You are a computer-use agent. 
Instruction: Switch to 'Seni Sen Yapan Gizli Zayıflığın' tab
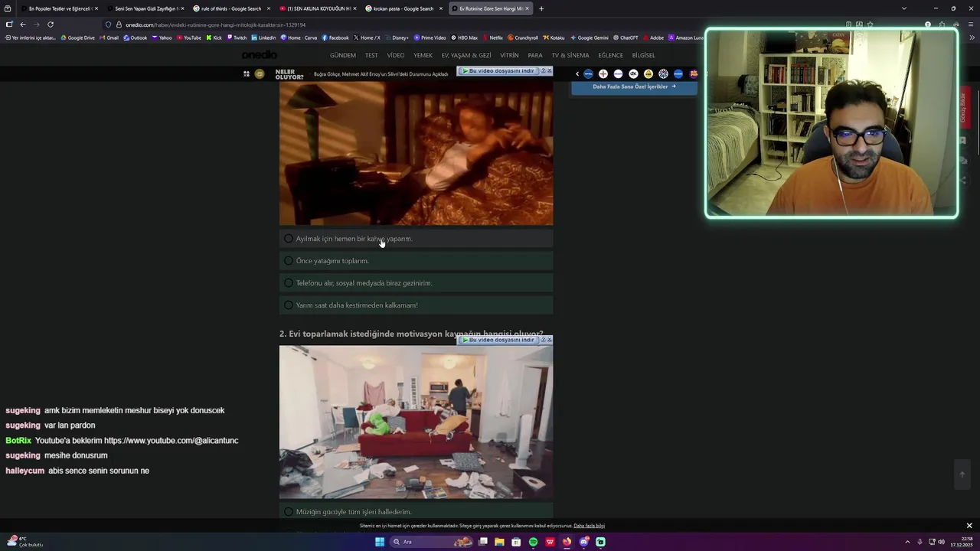pyautogui.click(x=144, y=8)
